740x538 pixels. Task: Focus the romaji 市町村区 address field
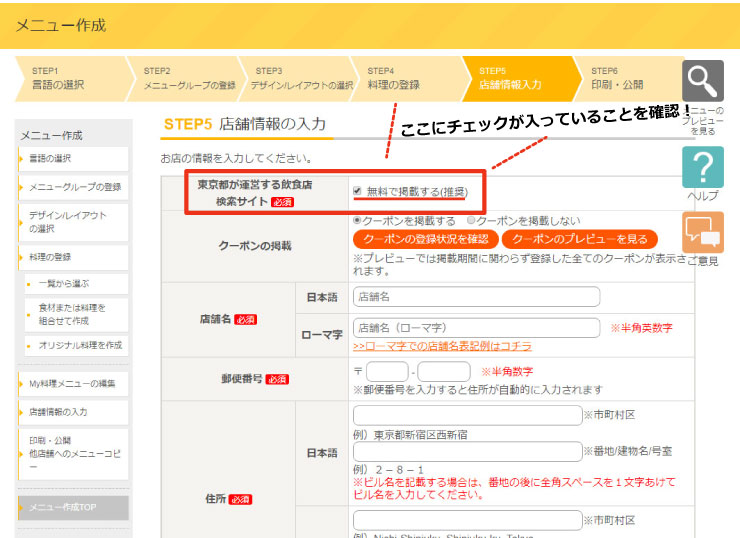click(x=467, y=521)
